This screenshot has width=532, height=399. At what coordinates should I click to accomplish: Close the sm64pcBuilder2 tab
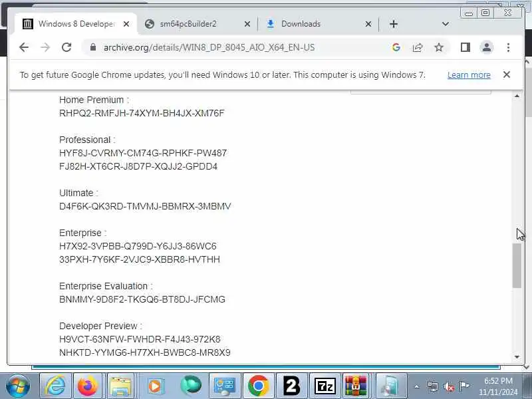247,24
